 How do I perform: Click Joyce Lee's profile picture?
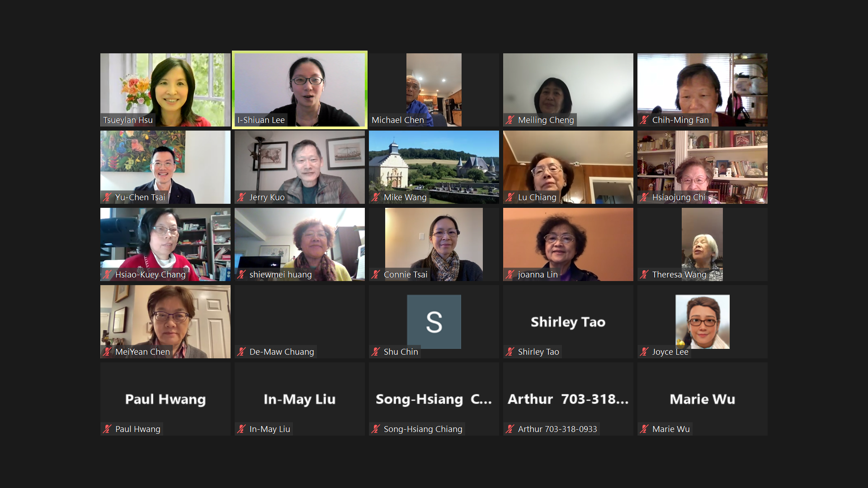pos(703,322)
